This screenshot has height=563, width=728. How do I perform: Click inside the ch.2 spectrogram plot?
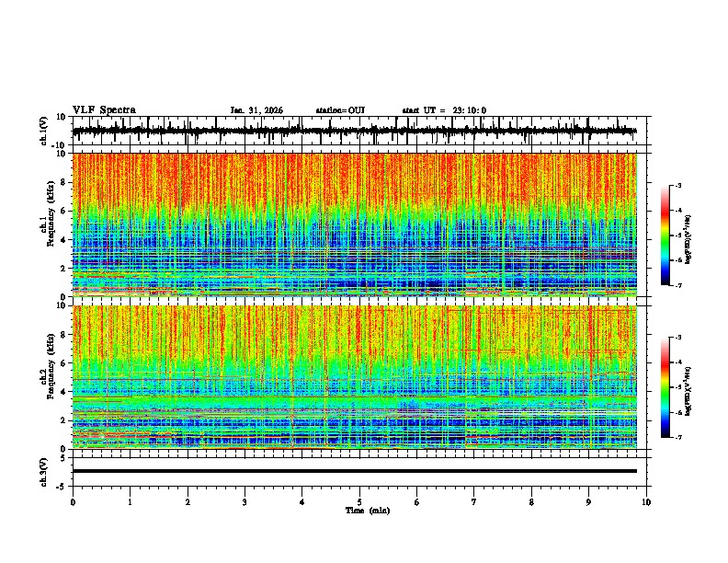pos(355,377)
